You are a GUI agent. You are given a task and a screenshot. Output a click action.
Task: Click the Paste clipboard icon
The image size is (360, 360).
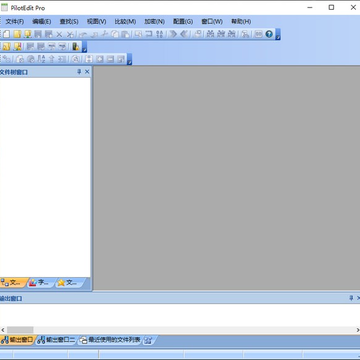[125, 34]
